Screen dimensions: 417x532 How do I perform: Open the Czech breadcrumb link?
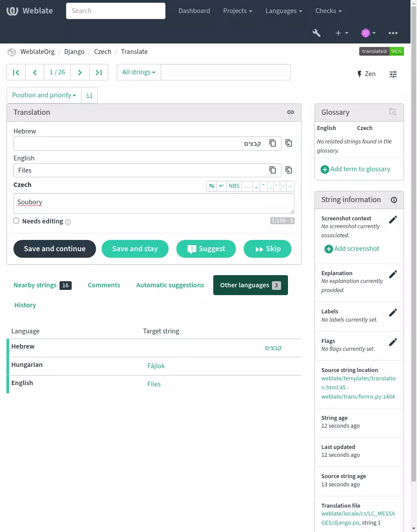point(103,52)
